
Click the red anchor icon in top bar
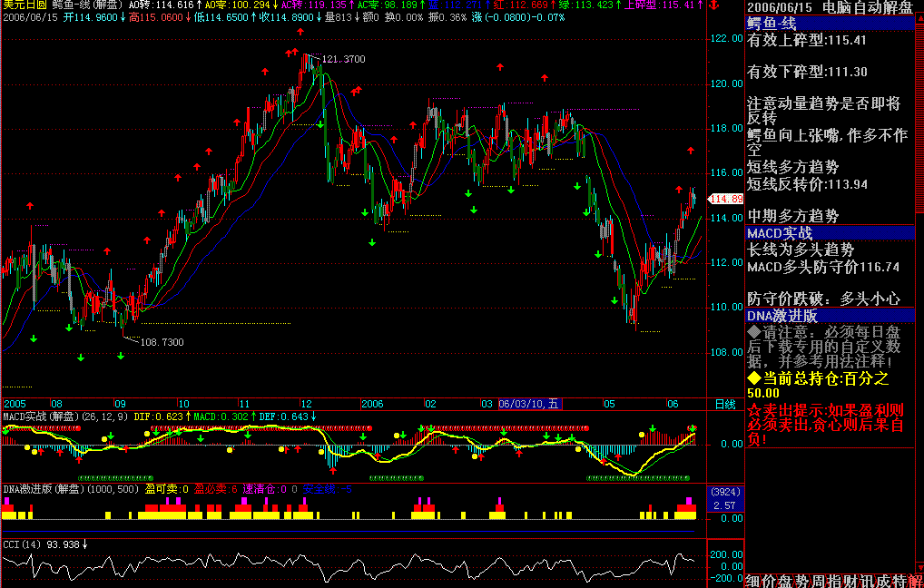click(x=714, y=5)
